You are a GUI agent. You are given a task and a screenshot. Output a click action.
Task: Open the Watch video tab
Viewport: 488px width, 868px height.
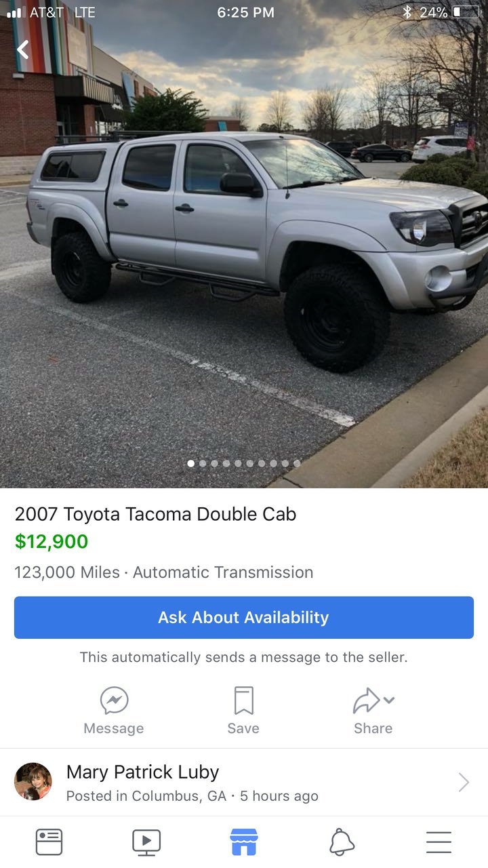(x=146, y=842)
